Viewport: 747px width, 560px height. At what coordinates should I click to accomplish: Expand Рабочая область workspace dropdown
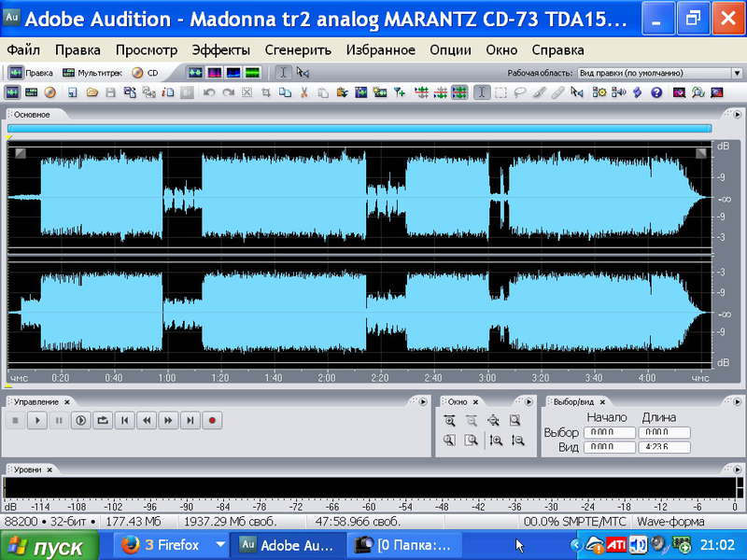tap(737, 73)
